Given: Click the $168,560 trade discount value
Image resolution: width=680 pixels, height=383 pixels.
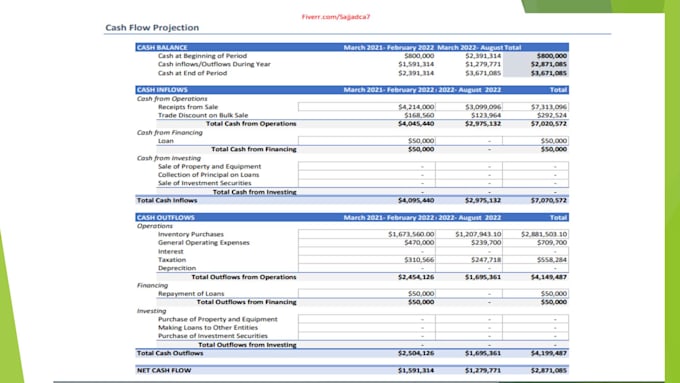Looking at the screenshot, I should point(419,115).
